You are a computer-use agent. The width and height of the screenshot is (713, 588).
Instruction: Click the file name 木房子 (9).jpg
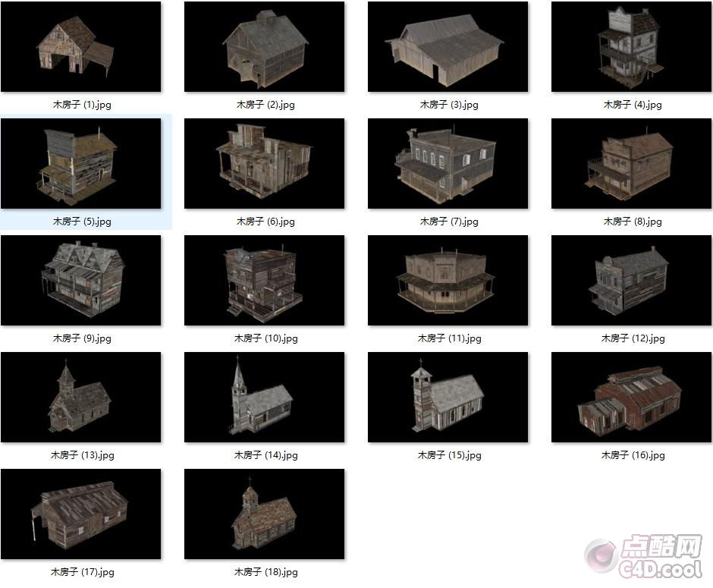[83, 338]
